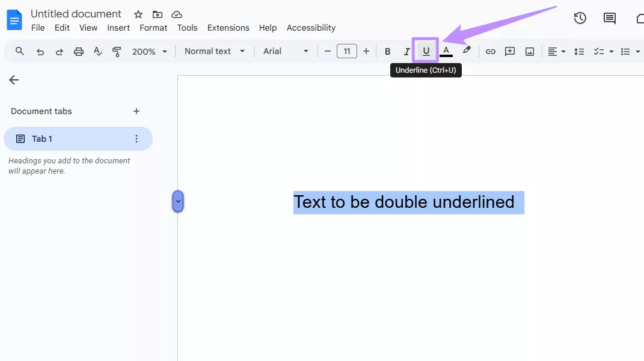Insert a link
The width and height of the screenshot is (644, 361).
point(490,51)
